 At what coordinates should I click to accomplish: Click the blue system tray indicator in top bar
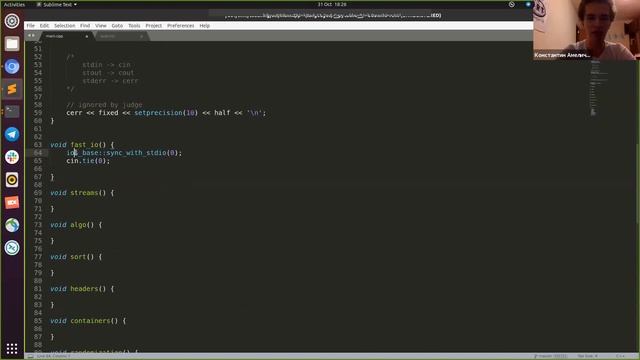[528, 4]
